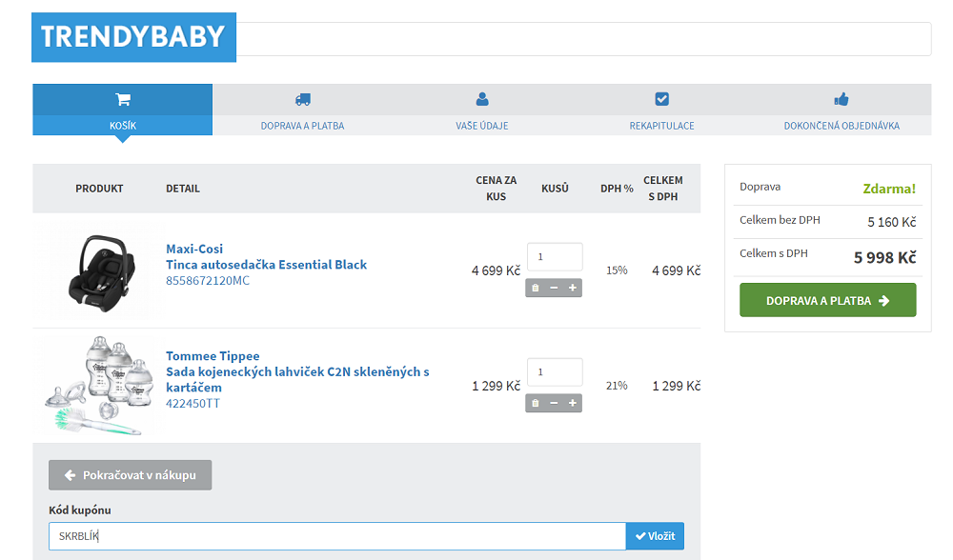The height and width of the screenshot is (560, 953).
Task: Decrease Tommee Tippee quantity with minus icon
Action: pyautogui.click(x=554, y=403)
